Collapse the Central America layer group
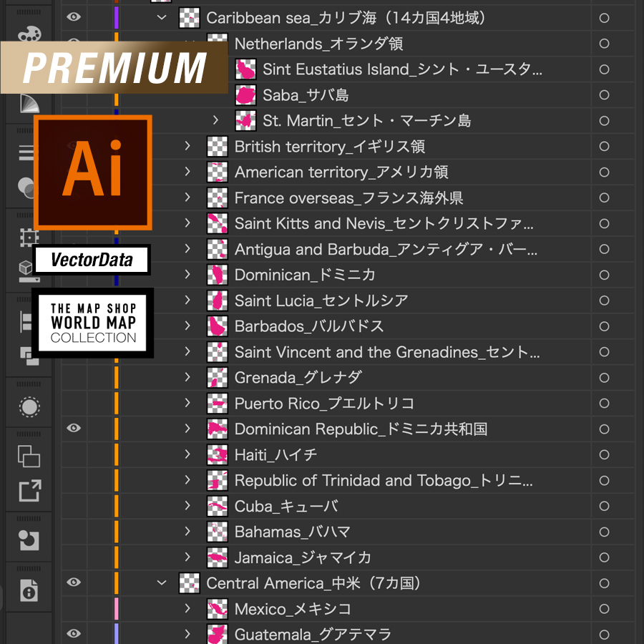The height and width of the screenshot is (644, 644). click(x=162, y=582)
